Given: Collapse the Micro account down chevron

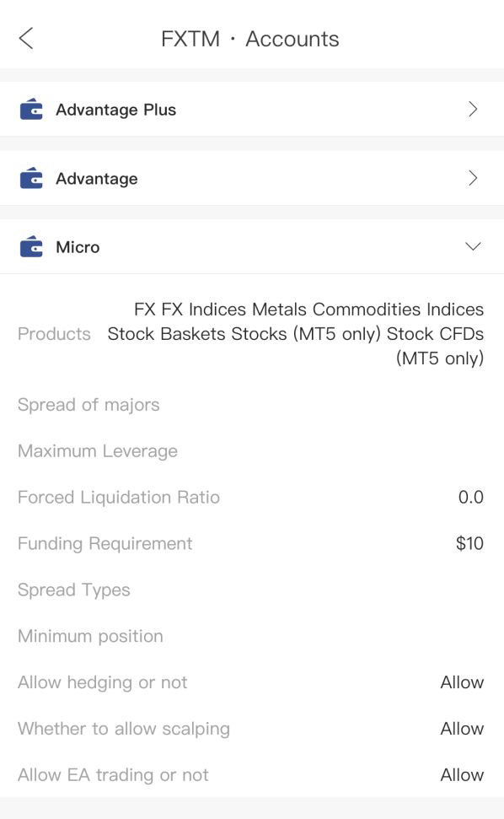Looking at the screenshot, I should click(x=473, y=246).
